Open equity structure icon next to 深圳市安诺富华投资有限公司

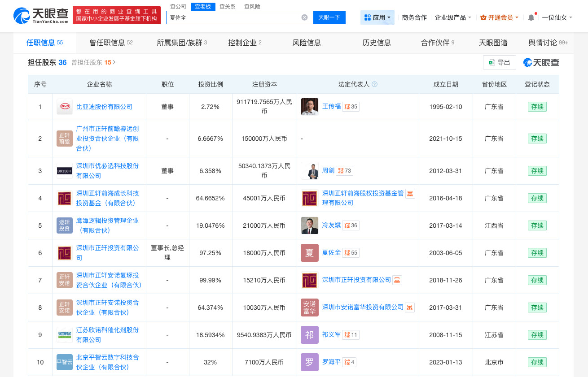coord(410,308)
